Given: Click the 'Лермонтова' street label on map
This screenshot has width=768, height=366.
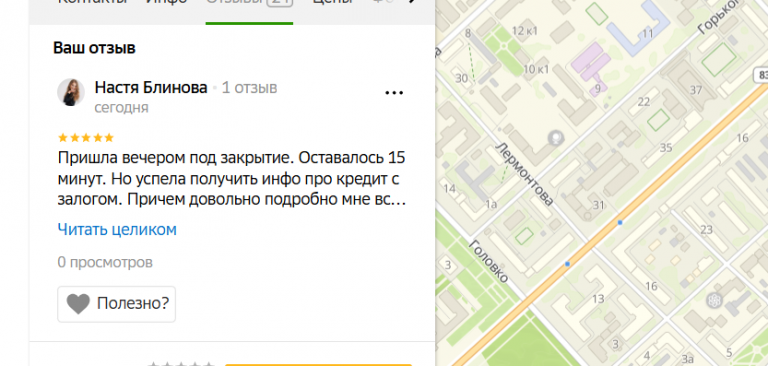Looking at the screenshot, I should [x=525, y=175].
